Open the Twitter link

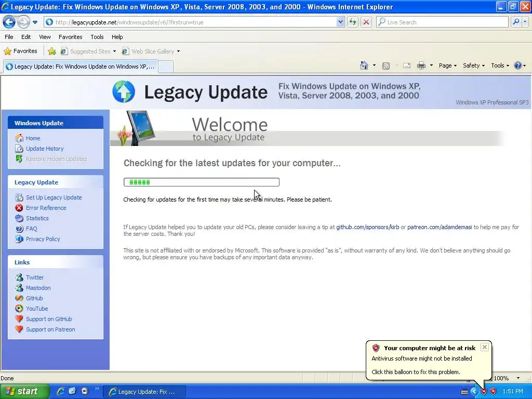35,277
